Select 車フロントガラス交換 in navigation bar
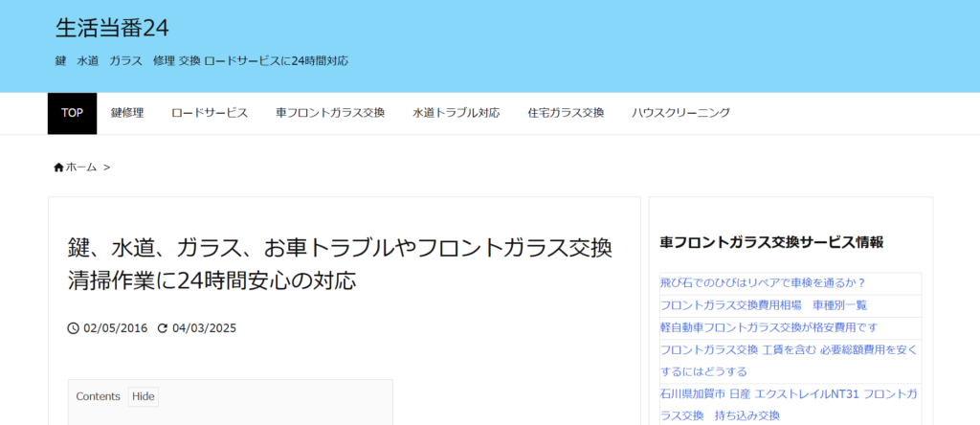This screenshot has height=425, width=980. point(330,113)
